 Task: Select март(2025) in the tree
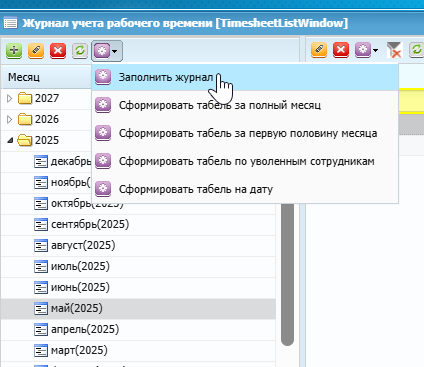click(138, 351)
